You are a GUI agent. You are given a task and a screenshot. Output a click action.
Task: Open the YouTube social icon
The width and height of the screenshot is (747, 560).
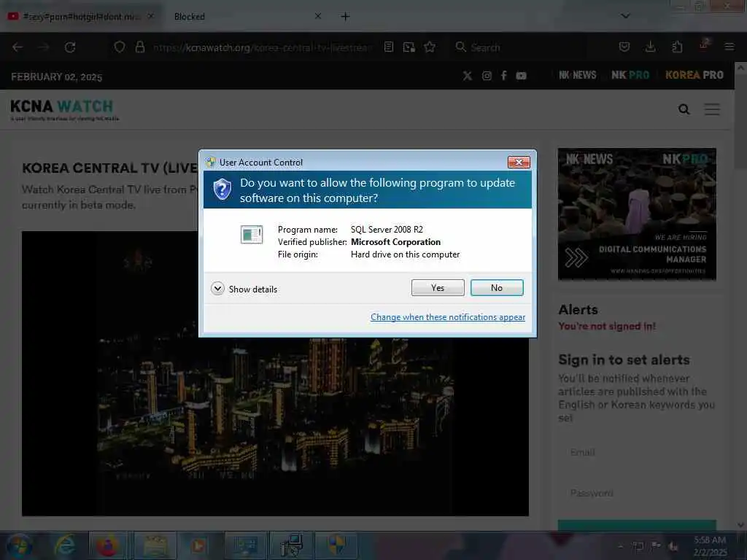click(521, 76)
